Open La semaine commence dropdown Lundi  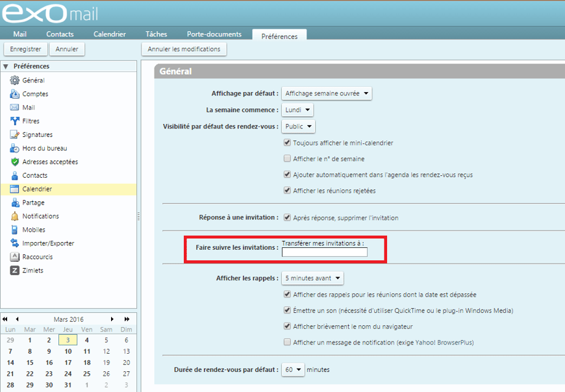pyautogui.click(x=297, y=110)
